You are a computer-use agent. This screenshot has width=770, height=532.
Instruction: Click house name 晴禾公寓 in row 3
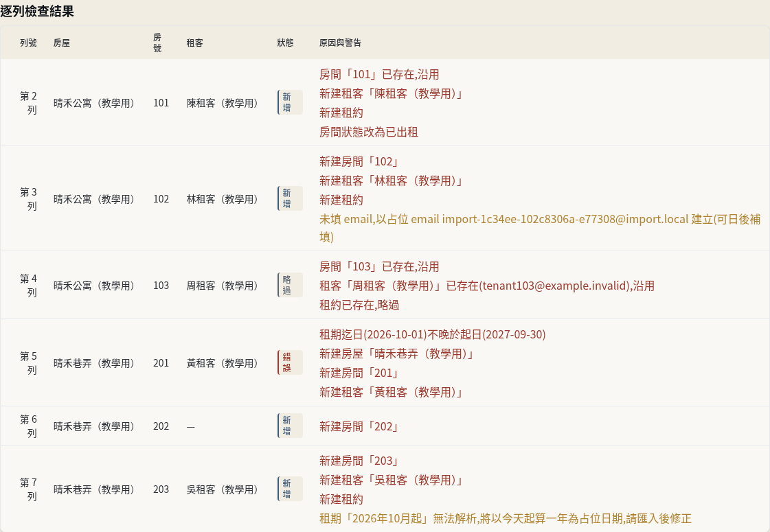[x=94, y=199]
